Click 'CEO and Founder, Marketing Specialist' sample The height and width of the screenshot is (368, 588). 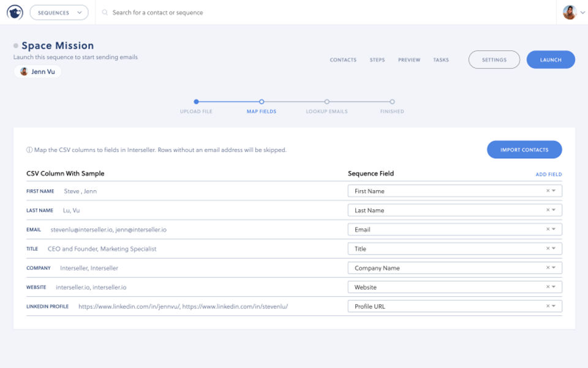pos(102,248)
